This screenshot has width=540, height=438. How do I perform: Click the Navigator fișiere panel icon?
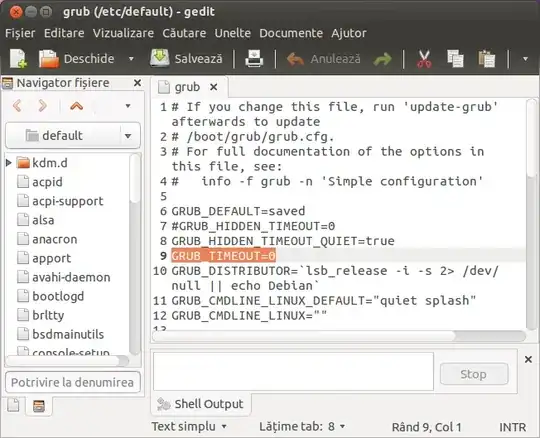[7, 83]
